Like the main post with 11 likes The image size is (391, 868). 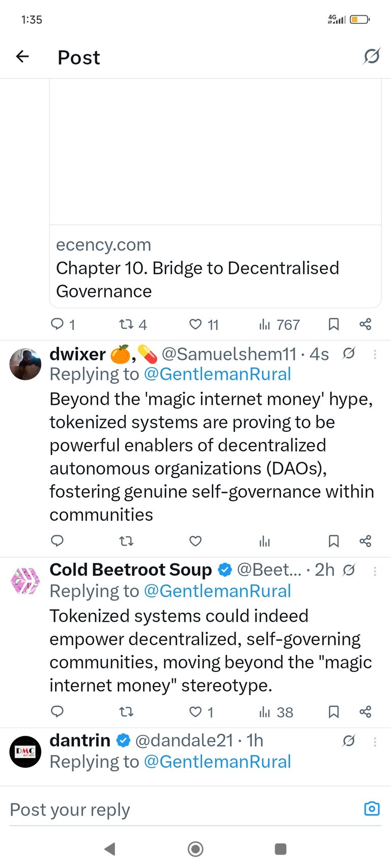204,324
